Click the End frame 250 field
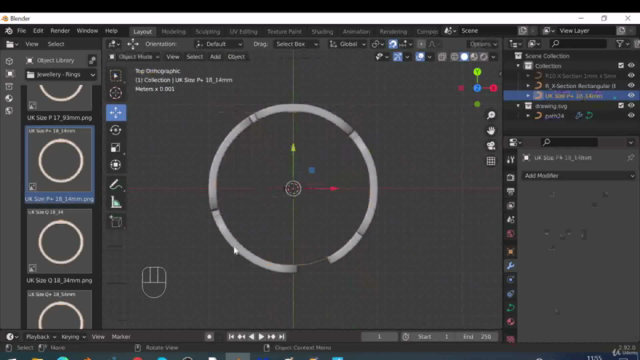Viewport: 640px width, 360px height. coord(477,337)
